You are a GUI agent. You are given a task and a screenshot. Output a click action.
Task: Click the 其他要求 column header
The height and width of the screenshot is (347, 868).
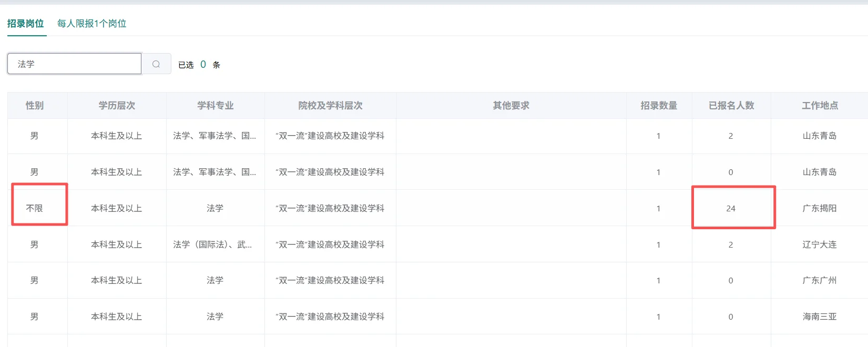tap(511, 106)
